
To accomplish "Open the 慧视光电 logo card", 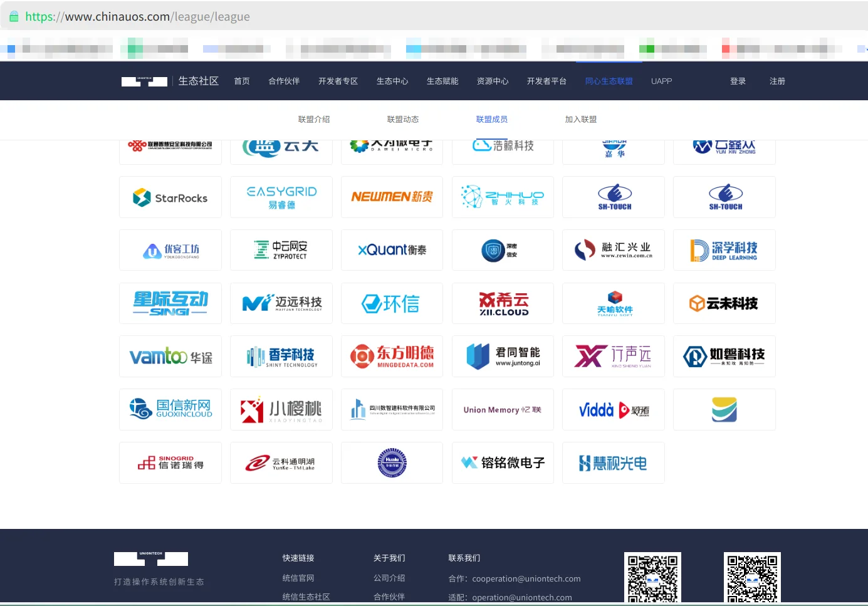I will [614, 462].
